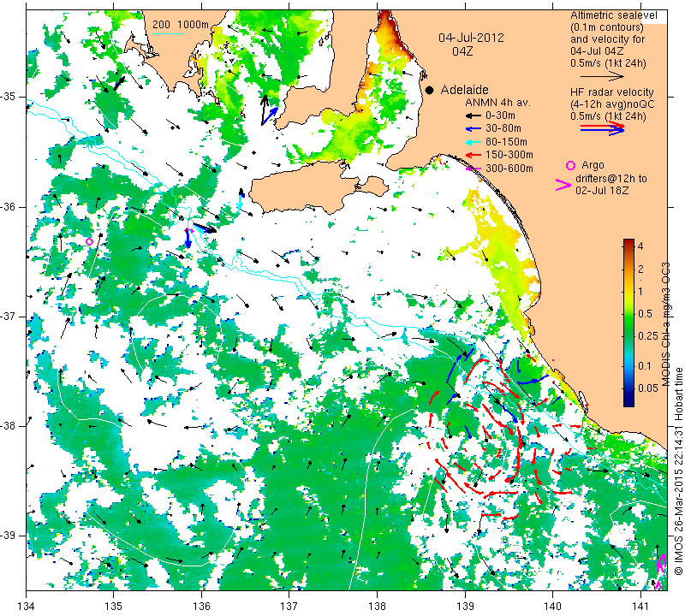Click longitude label 136

202,607
